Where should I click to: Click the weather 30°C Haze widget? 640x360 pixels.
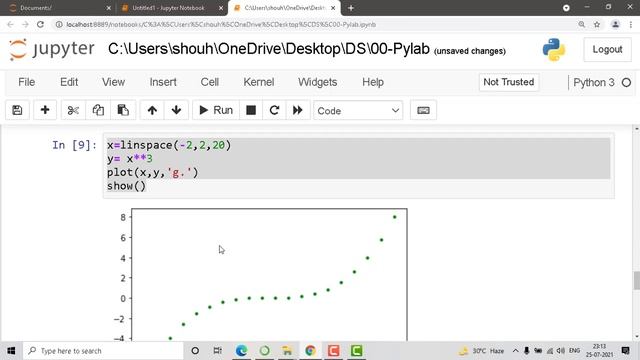tap(482, 351)
